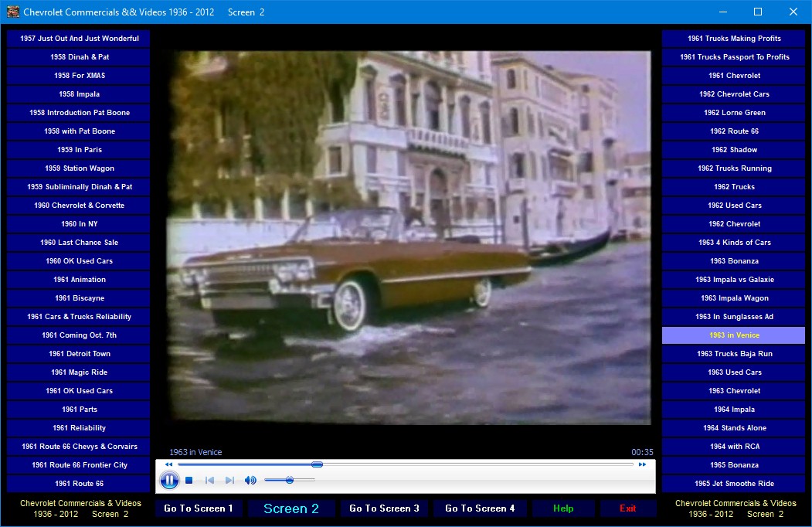Open 1962 Route 66
The image size is (812, 527).
(734, 131)
